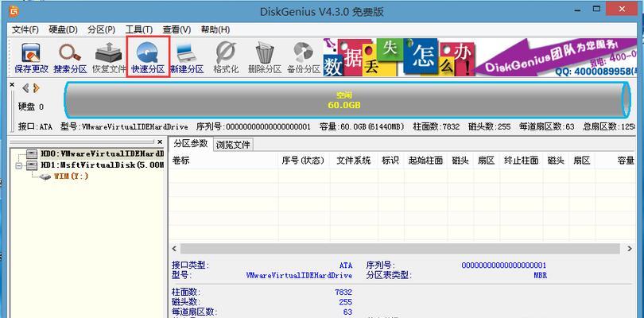This screenshot has width=644, height=318.
Task: Click the cylinder count value 7832 in details
Action: 343,292
